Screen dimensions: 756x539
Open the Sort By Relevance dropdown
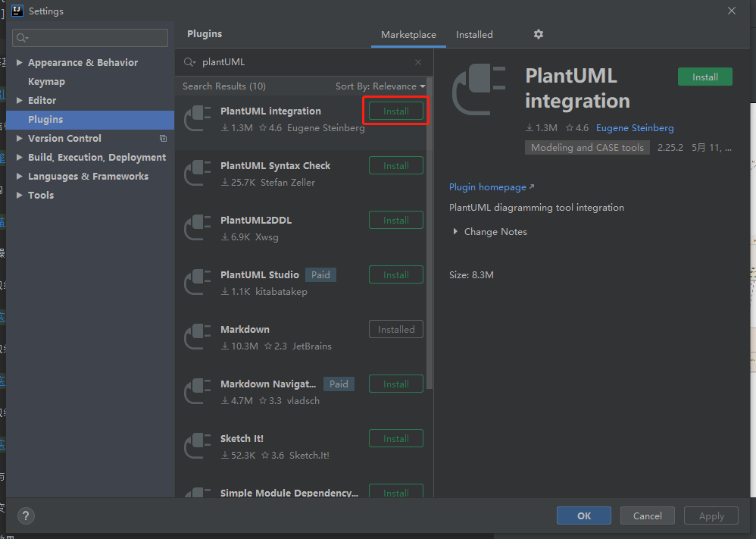click(380, 86)
